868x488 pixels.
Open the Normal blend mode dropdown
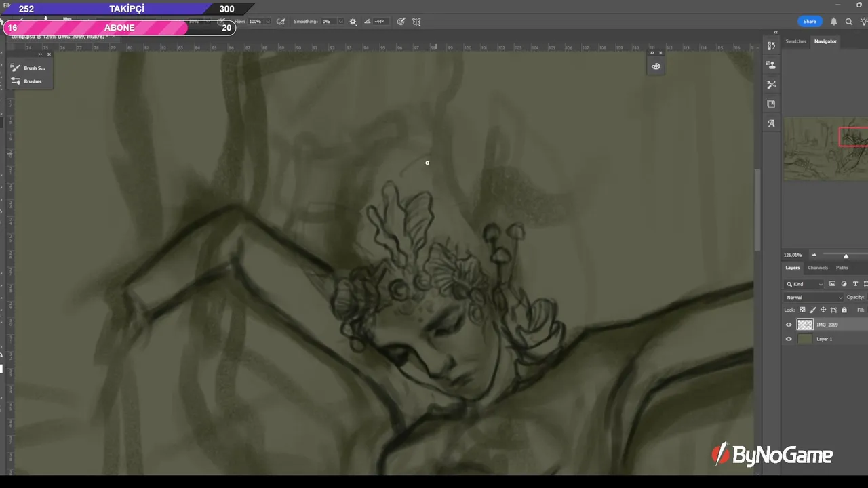pos(814,297)
